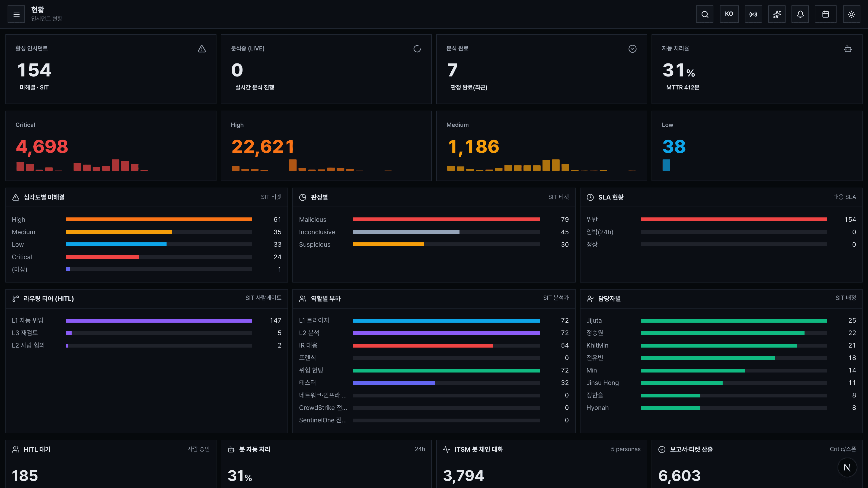The height and width of the screenshot is (488, 868).
Task: Open the High 22,621 severity card
Action: tap(326, 146)
